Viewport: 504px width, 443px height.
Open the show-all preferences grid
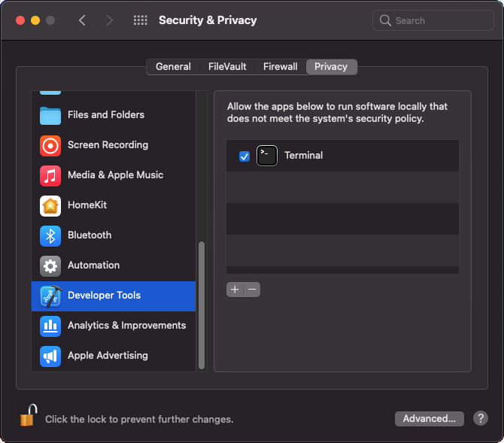tap(141, 20)
